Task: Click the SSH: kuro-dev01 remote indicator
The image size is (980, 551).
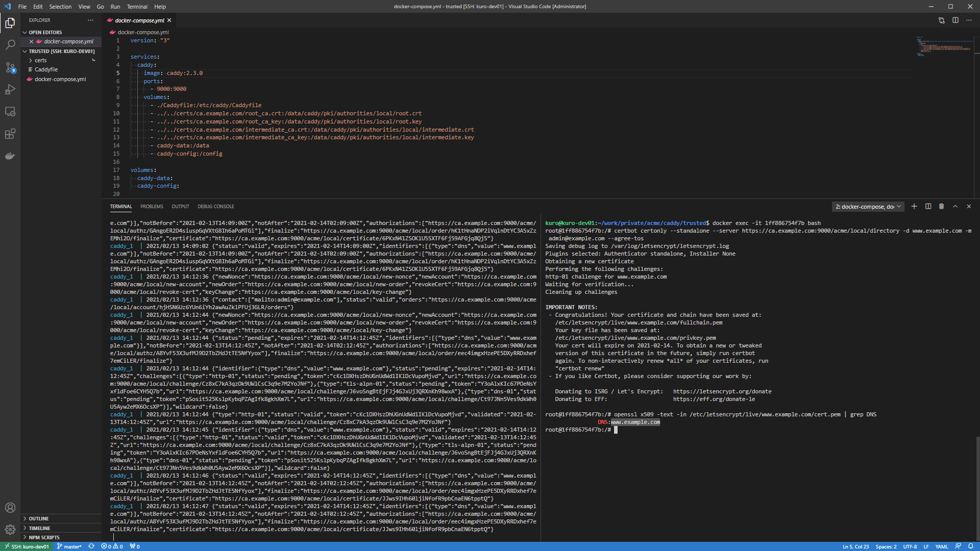Action: point(27,546)
